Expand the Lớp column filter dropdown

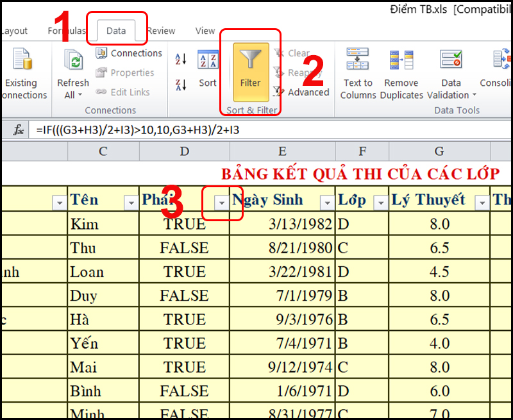380,203
